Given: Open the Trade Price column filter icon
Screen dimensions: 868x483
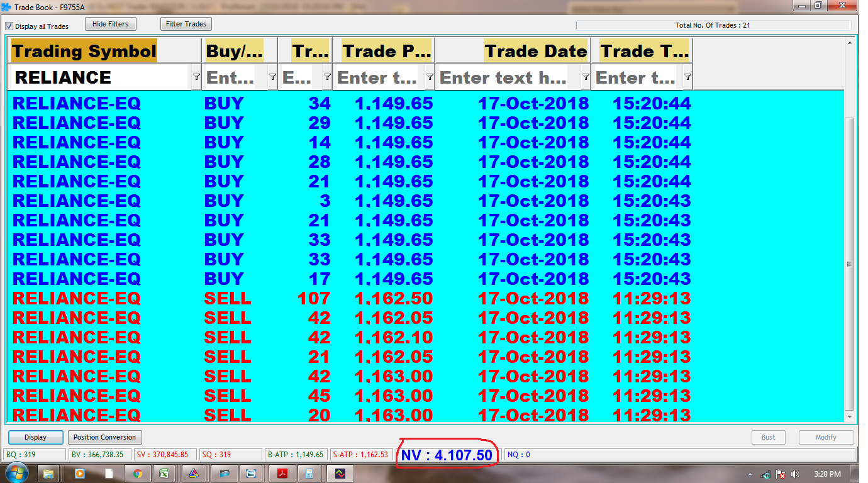Looking at the screenshot, I should pos(430,77).
